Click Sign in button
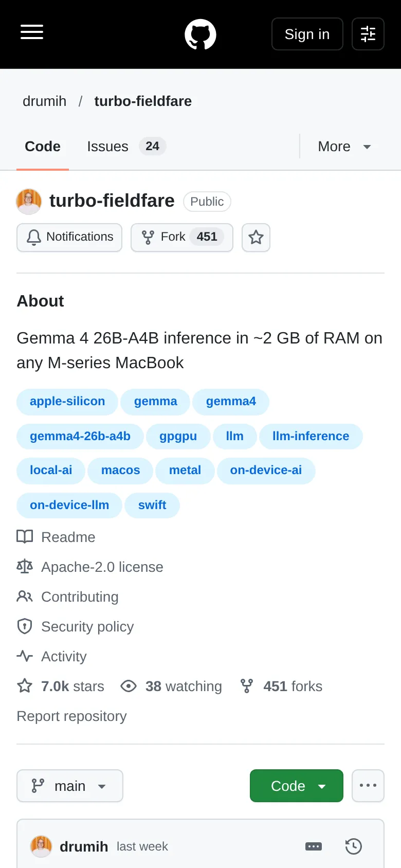Viewport: 401px width, 868px height. (307, 34)
